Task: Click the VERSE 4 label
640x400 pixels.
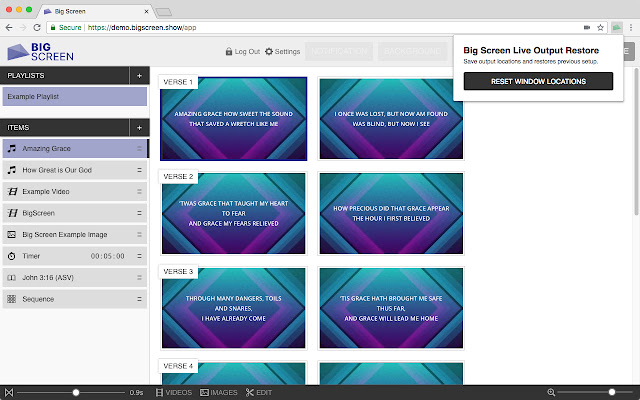Action: [x=178, y=366]
